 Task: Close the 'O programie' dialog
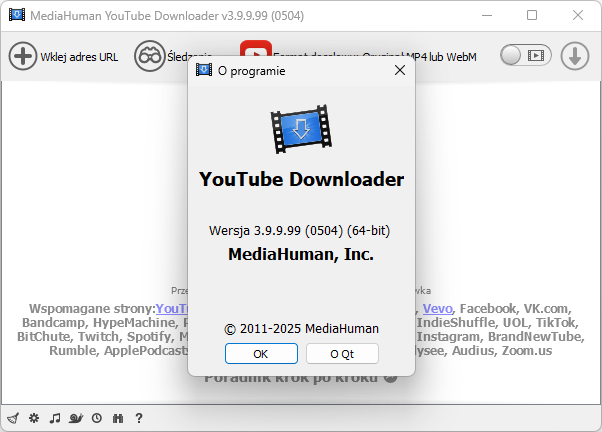click(x=400, y=70)
